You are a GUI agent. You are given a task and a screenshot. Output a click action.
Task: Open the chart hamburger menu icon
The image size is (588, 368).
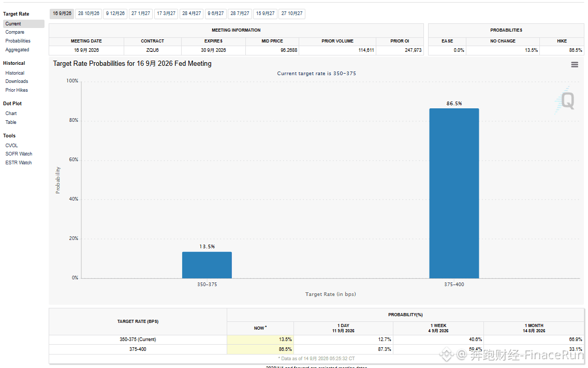click(574, 65)
